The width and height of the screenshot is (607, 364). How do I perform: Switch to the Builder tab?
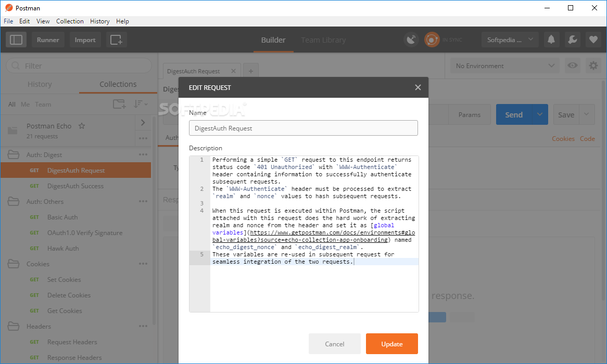(x=273, y=40)
